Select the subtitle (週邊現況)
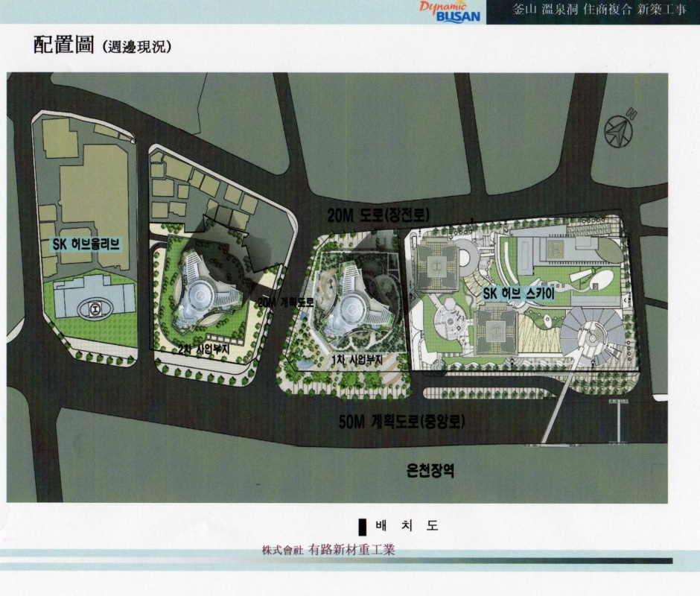Screen dimensions: 700x596 click(136, 46)
